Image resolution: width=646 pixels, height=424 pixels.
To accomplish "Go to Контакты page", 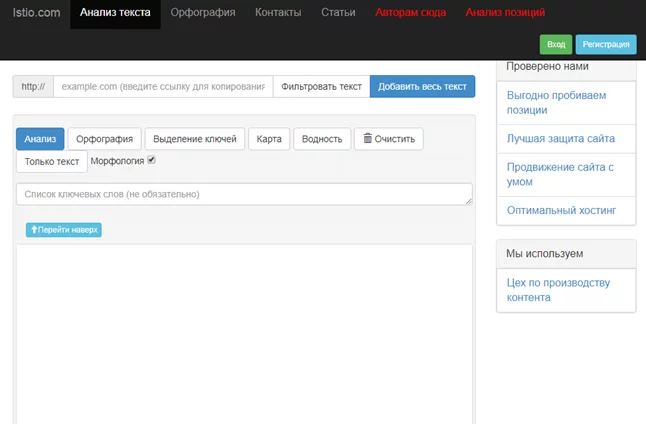I will (x=278, y=12).
